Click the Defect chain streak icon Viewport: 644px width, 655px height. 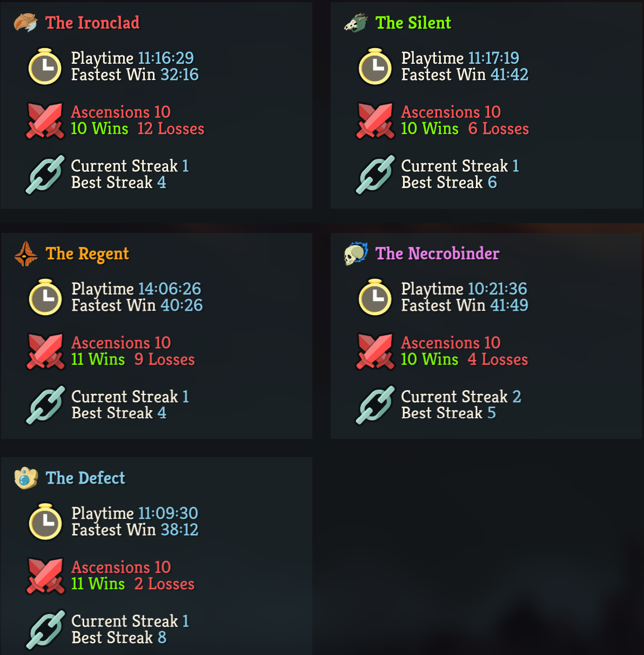point(45,630)
